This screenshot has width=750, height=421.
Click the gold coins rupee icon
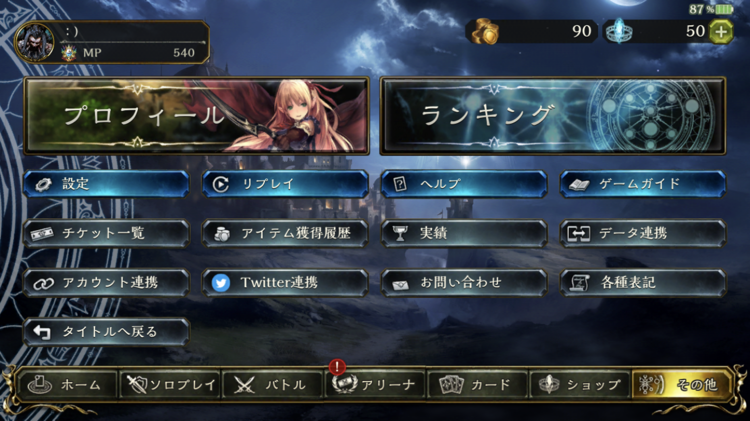(485, 32)
